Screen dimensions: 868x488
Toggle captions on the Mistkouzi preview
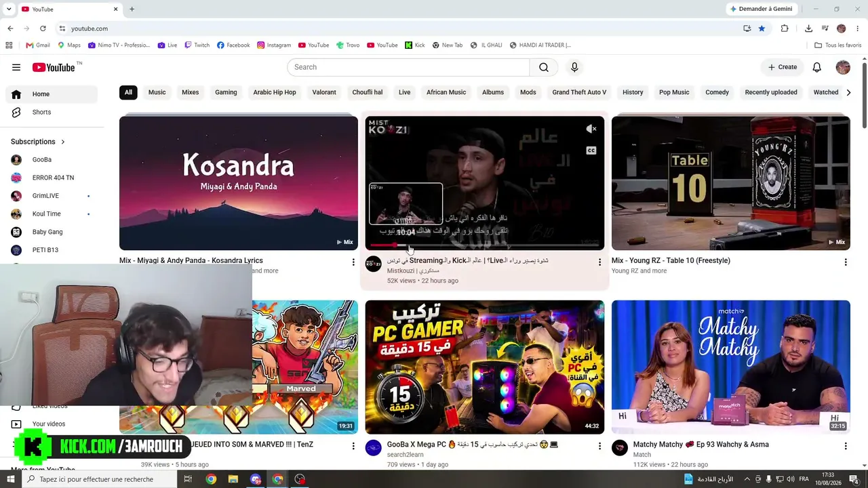pos(591,150)
